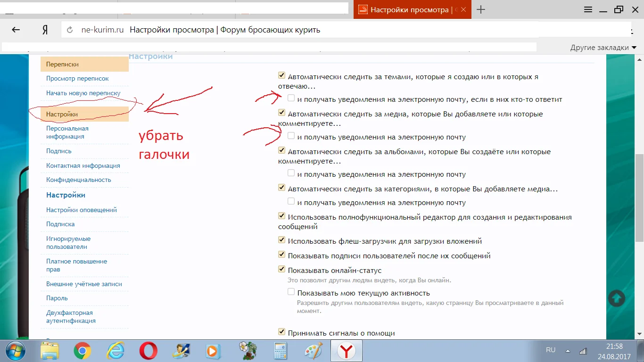
Task: Launch Calculator from the taskbar
Action: click(280, 351)
